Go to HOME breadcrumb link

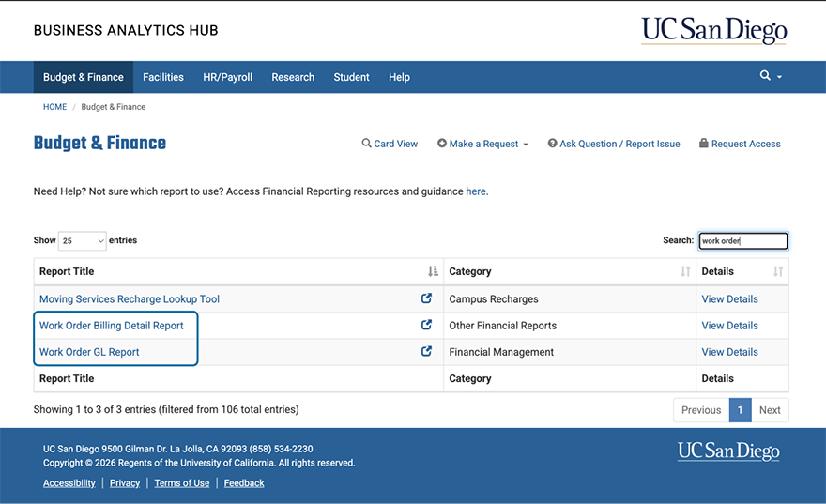[x=54, y=107]
